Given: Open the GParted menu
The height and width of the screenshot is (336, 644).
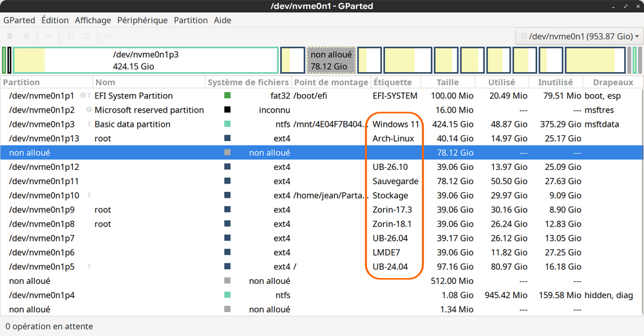Looking at the screenshot, I should tap(19, 20).
